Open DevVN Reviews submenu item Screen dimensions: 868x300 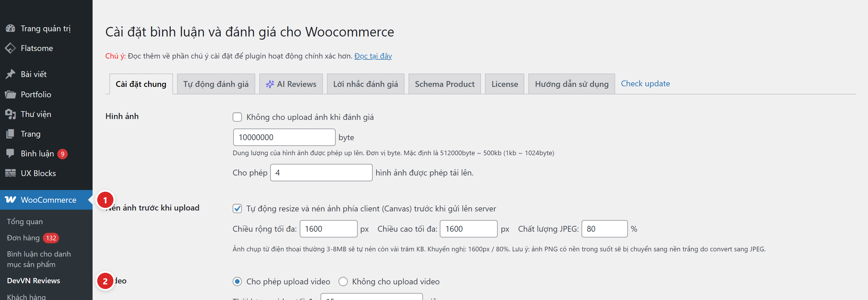pos(33,281)
